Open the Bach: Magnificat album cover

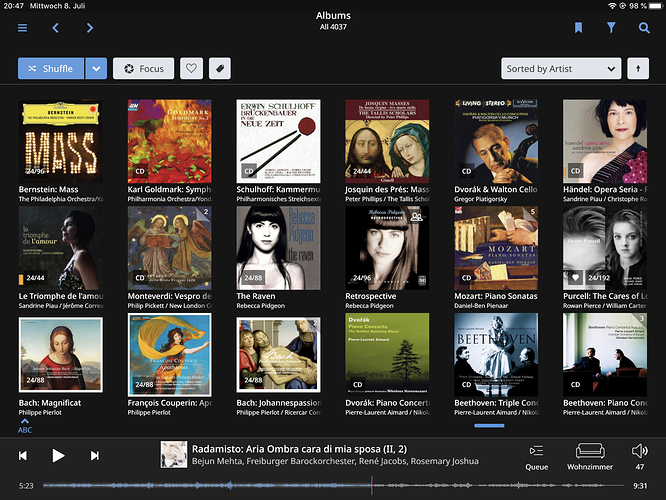[x=61, y=355]
